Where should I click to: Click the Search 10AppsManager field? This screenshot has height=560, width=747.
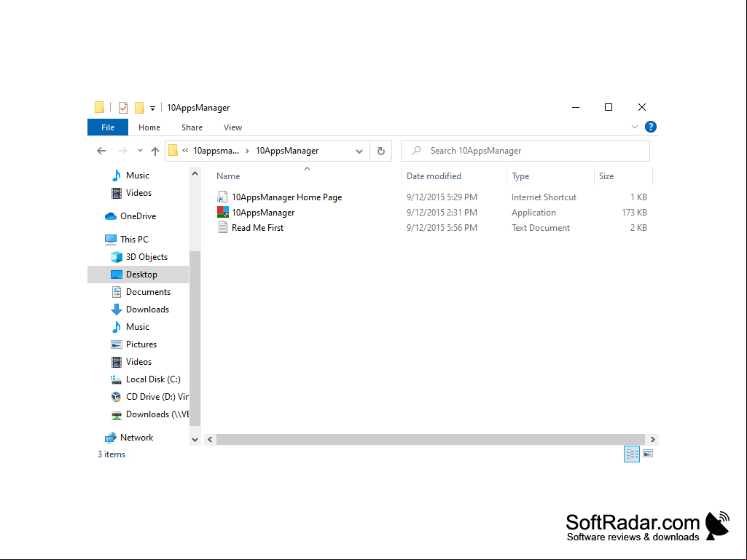(x=525, y=151)
